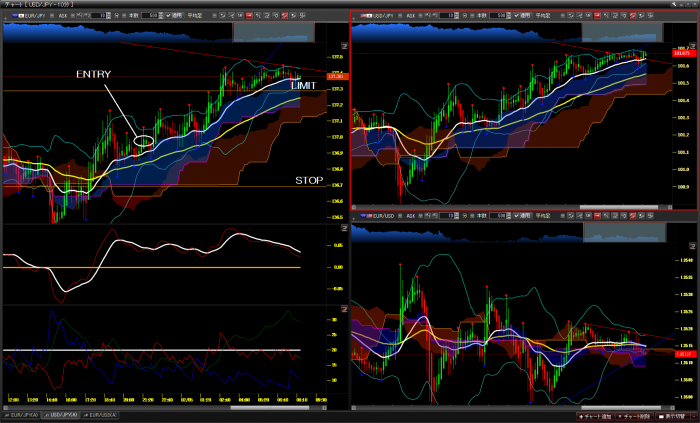The image size is (700, 423).
Task: Click the red current price label on USD/JPY axis
Action: (x=682, y=54)
